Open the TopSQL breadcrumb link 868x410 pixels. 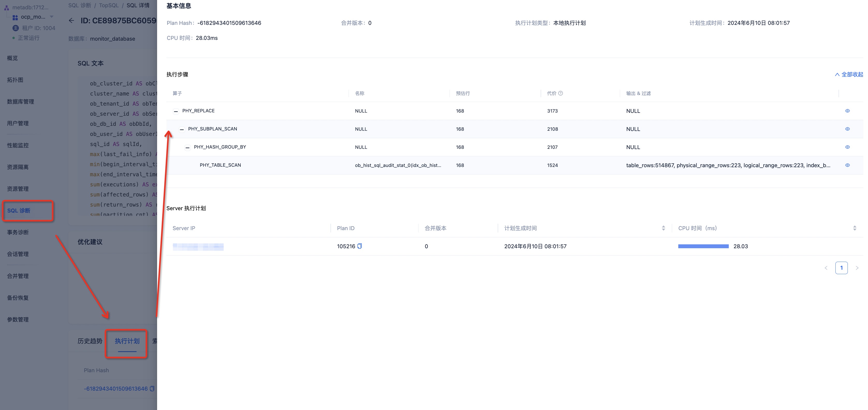coord(108,5)
